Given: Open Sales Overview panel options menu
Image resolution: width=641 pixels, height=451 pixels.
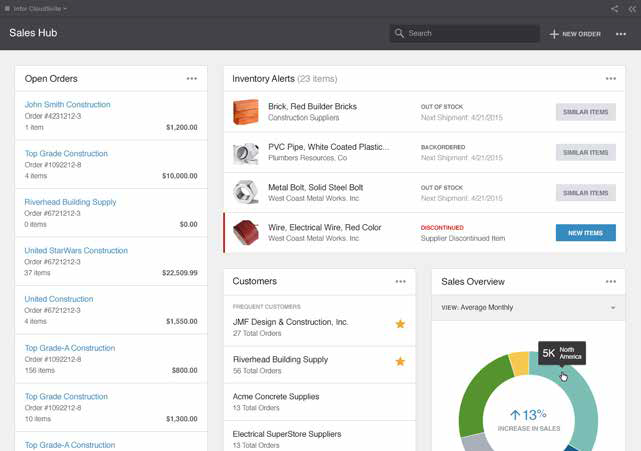Looking at the screenshot, I should point(611,281).
